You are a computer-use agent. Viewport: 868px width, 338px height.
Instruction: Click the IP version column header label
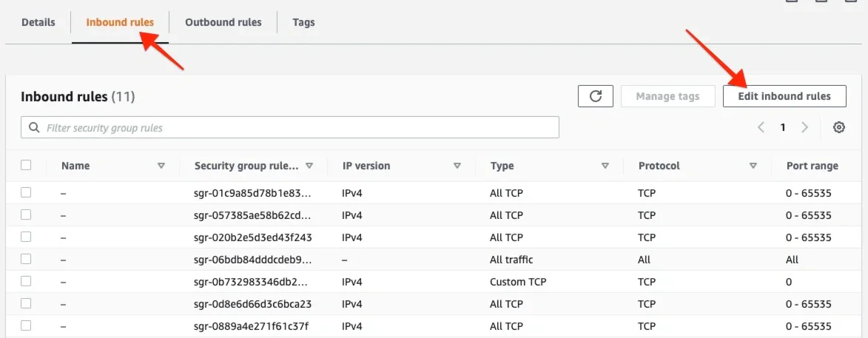[x=366, y=166]
